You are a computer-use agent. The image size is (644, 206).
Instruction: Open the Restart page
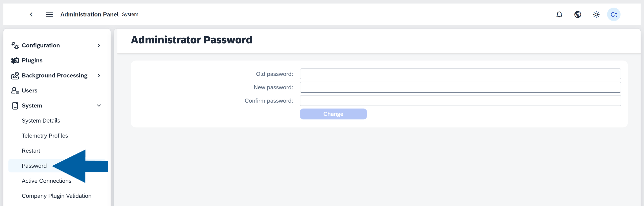coord(31,150)
